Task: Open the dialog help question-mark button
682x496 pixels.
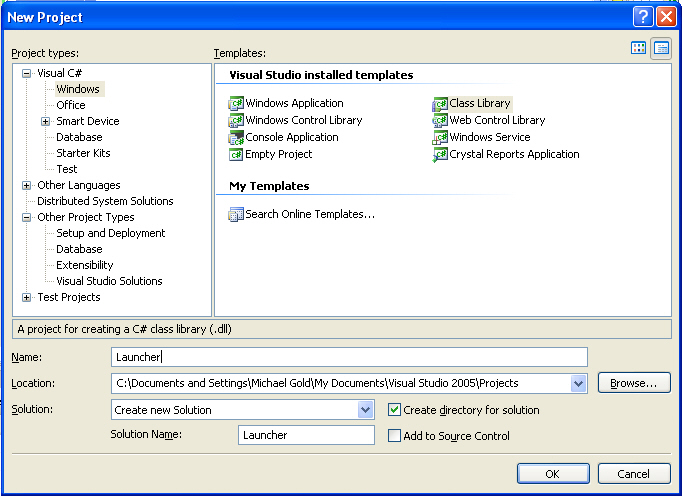Action: coord(643,17)
